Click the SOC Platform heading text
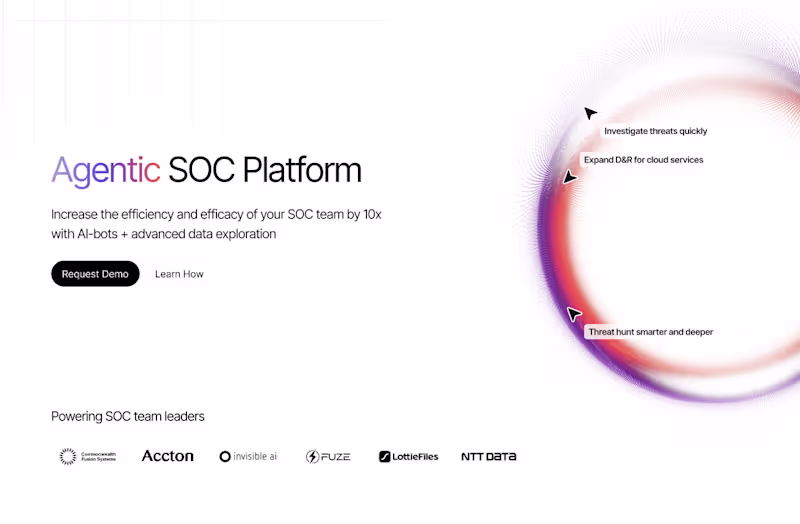This screenshot has height=524, width=800. click(265, 170)
